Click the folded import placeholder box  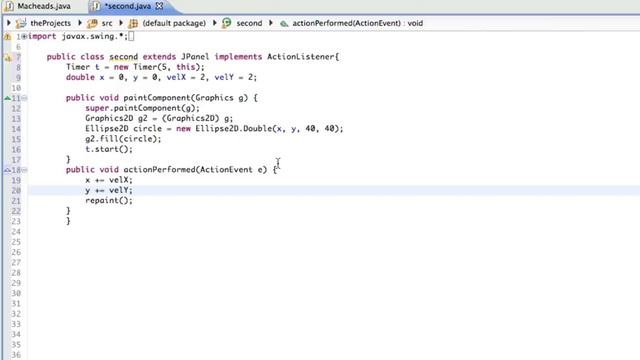tap(131, 36)
